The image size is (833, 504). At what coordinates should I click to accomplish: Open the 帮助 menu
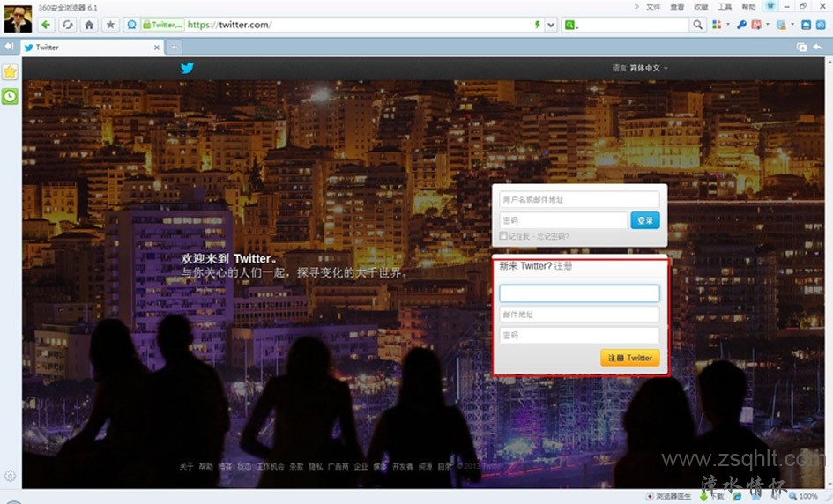pyautogui.click(x=748, y=7)
